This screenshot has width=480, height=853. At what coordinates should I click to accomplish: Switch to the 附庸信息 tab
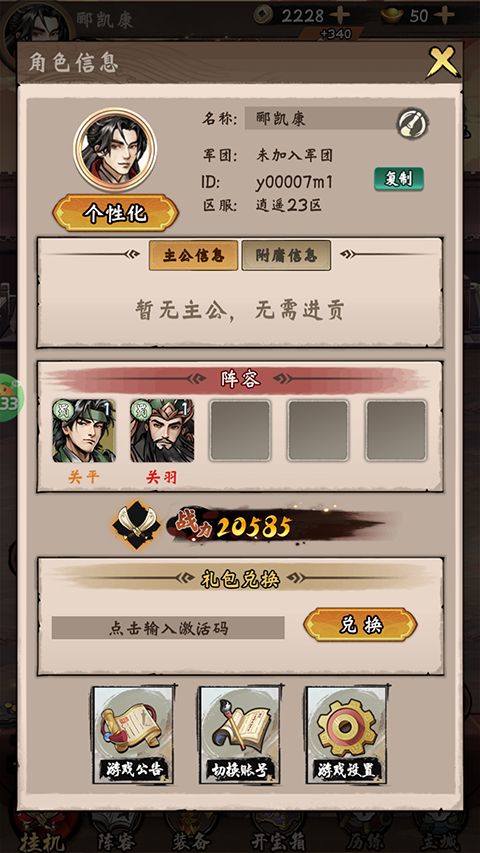click(x=286, y=255)
